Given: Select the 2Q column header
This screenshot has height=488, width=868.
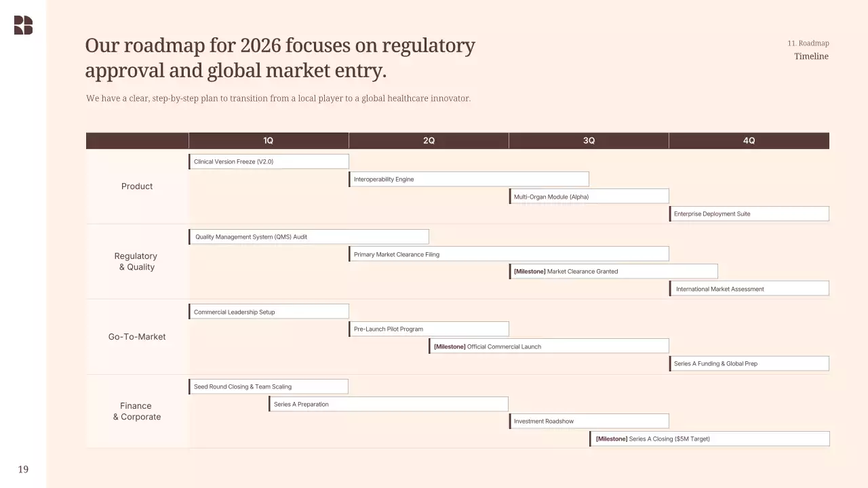Looking at the screenshot, I should pos(429,140).
